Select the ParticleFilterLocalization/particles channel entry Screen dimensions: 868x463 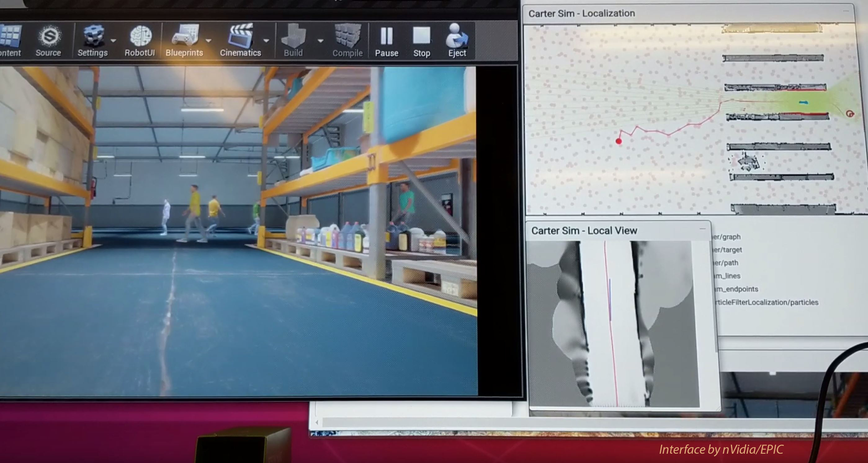tap(767, 302)
